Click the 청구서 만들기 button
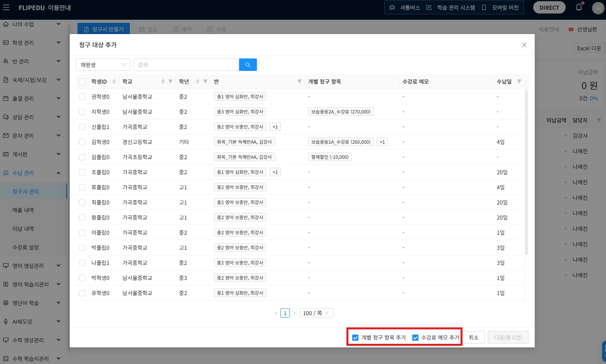Viewport: 606px width, 364px height. (x=104, y=29)
